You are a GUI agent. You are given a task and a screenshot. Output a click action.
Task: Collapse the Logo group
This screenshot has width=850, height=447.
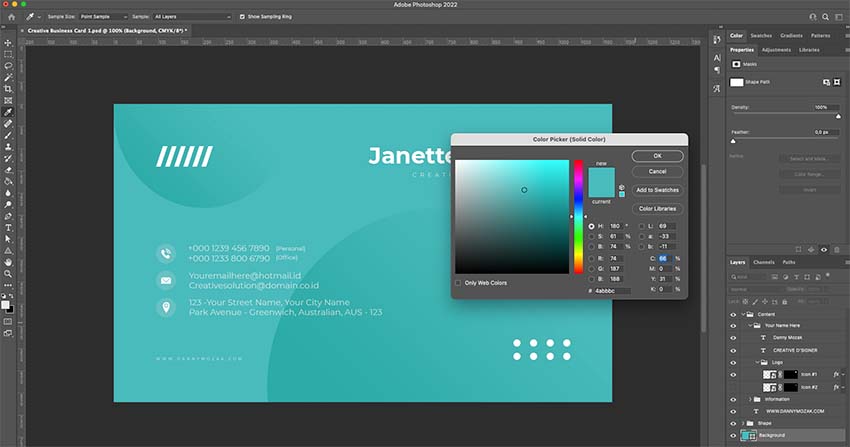pyautogui.click(x=757, y=362)
